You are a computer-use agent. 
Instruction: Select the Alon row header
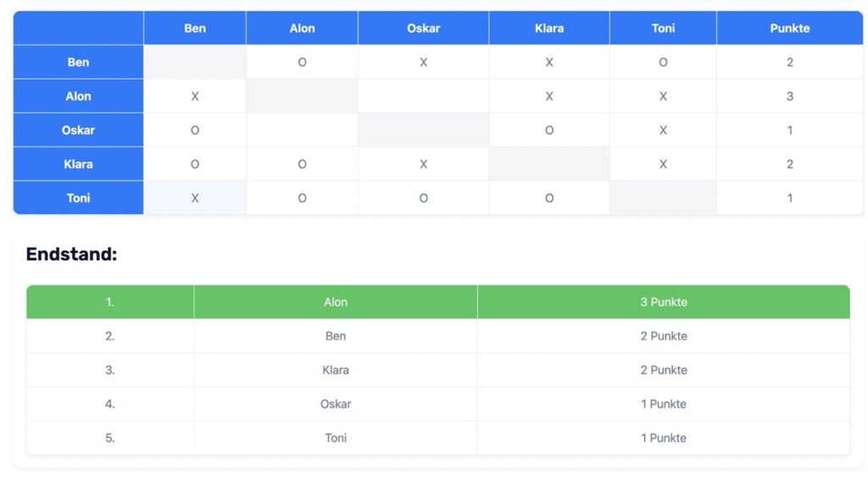78,96
